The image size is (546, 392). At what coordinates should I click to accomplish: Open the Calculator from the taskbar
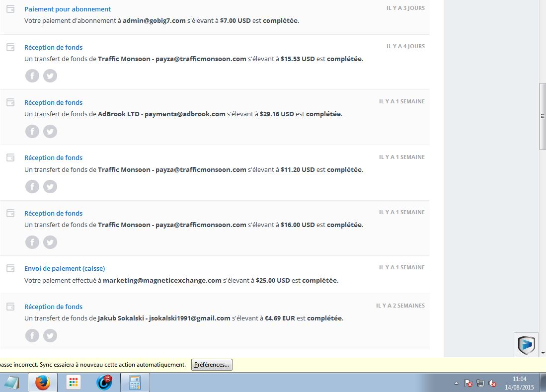pos(135,383)
